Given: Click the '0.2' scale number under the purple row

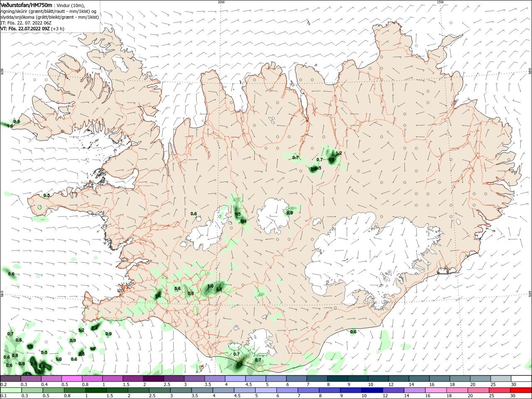Looking at the screenshot, I should pos(3,384).
